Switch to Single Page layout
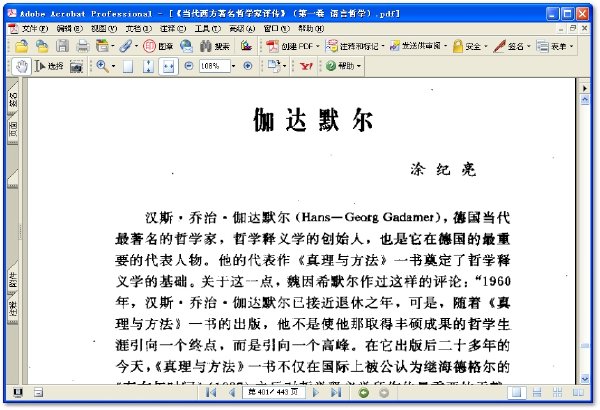 pyautogui.click(x=517, y=392)
